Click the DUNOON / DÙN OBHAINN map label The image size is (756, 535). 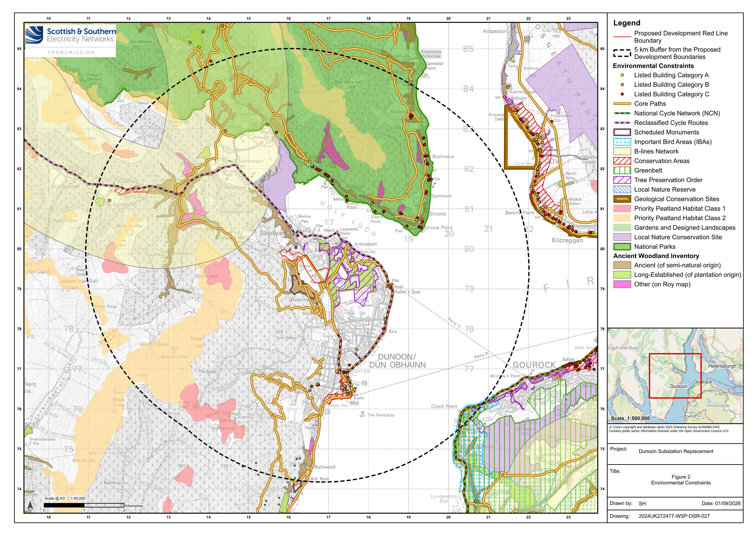[x=397, y=361]
